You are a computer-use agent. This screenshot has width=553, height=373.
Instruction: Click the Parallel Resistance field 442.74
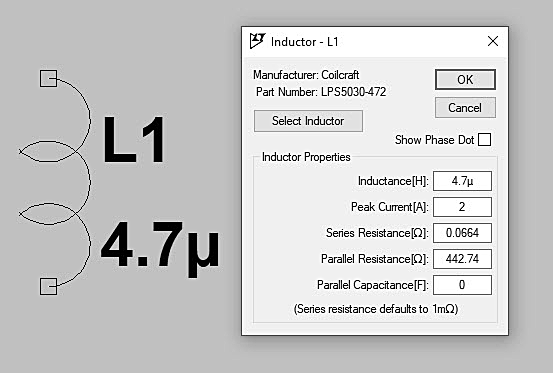tap(462, 259)
